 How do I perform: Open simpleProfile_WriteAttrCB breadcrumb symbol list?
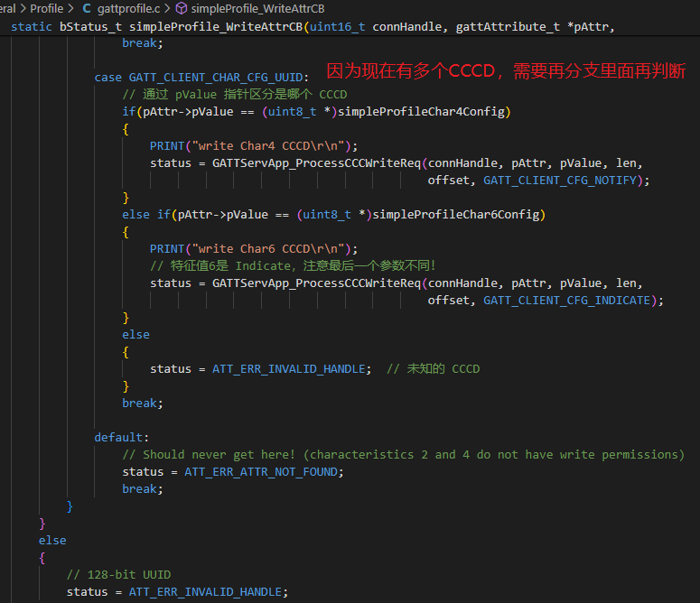point(257,8)
